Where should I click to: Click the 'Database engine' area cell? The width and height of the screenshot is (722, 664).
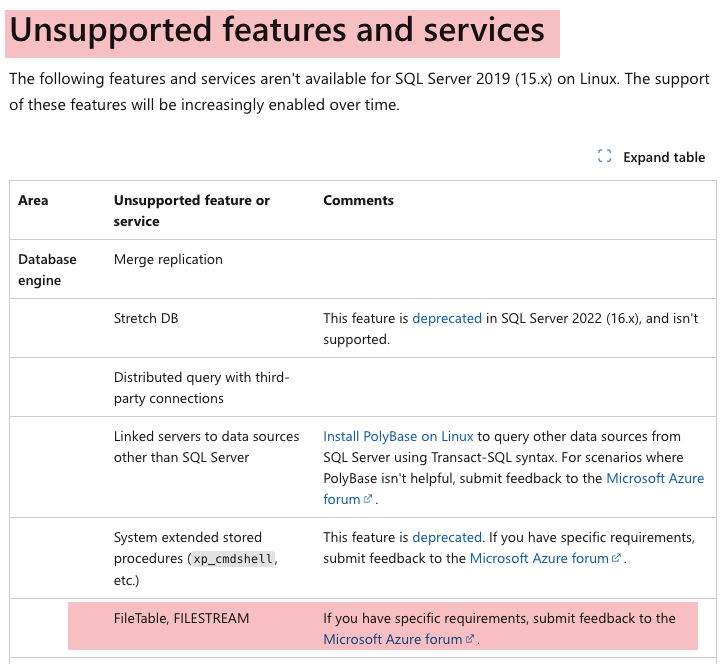tap(47, 270)
